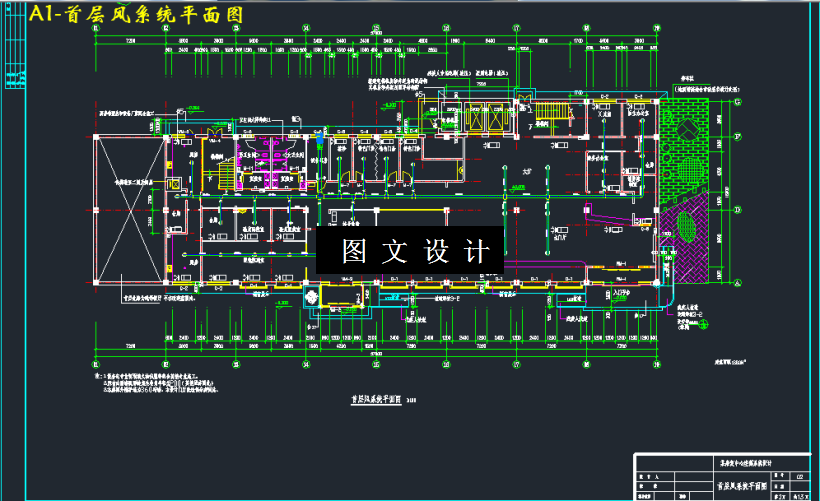Click the small yellow X-box symbol near the left rooms

[x=174, y=184]
